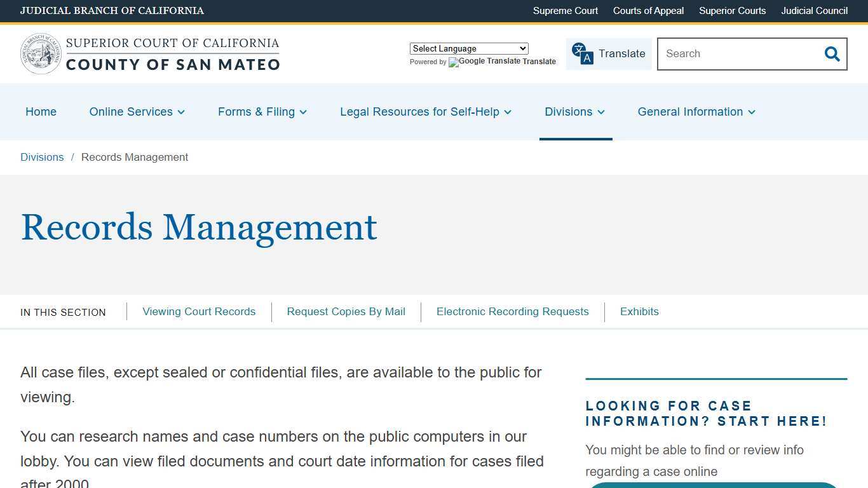Navigate back via Divisions breadcrumb
Screen dimensions: 868x488
[42, 157]
